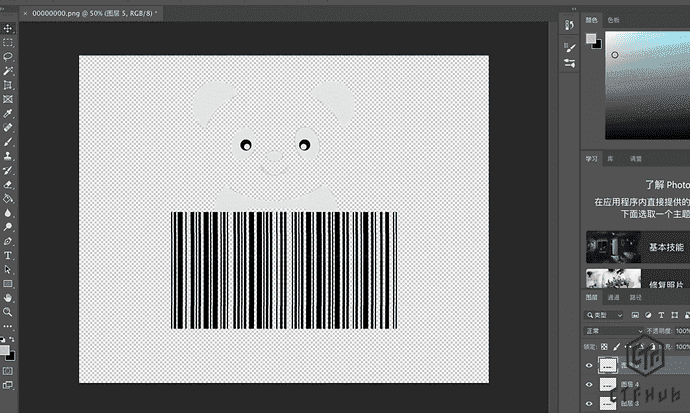
Task: Open the 修复照片 tutorial
Action: 636,280
